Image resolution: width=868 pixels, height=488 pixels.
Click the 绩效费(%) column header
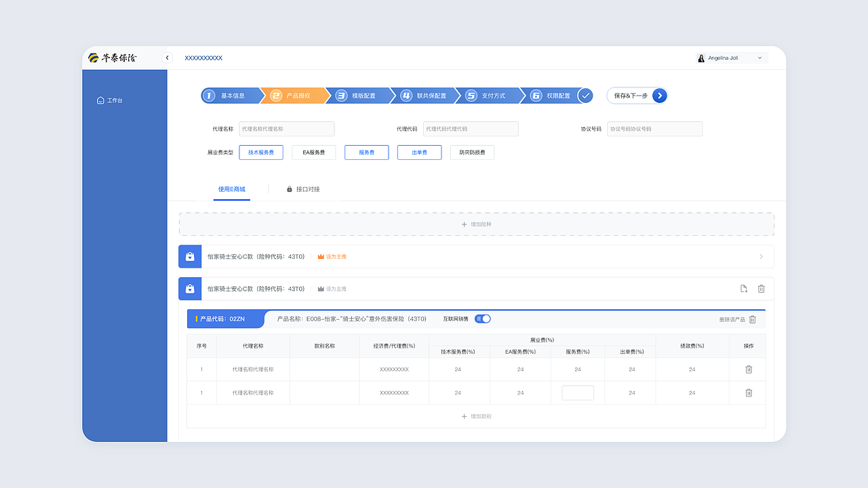coord(692,346)
